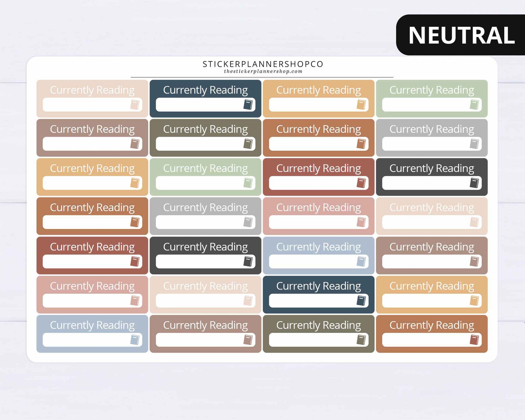Click the brick red book icon in the third row
The image size is (525, 420).
pyautogui.click(x=361, y=183)
